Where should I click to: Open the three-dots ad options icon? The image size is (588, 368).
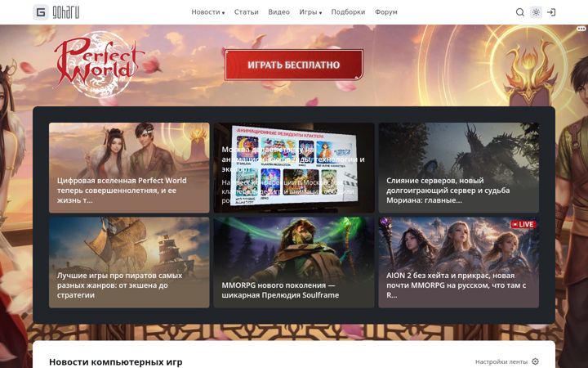pyautogui.click(x=581, y=29)
